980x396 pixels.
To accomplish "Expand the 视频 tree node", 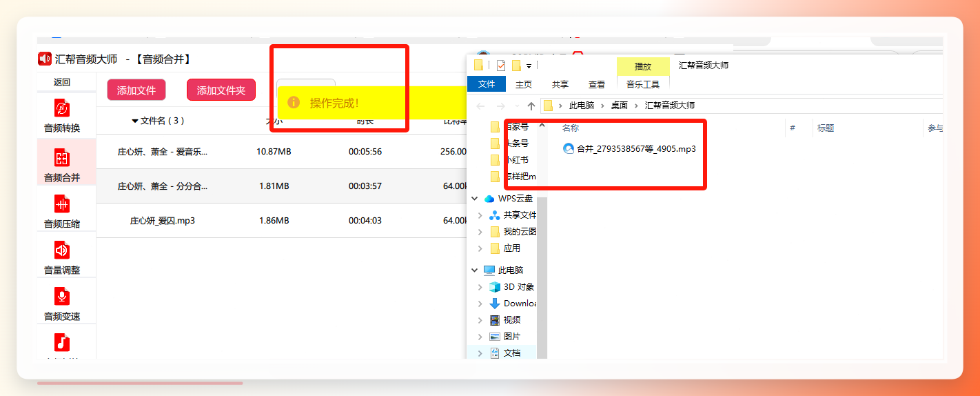I will [480, 319].
